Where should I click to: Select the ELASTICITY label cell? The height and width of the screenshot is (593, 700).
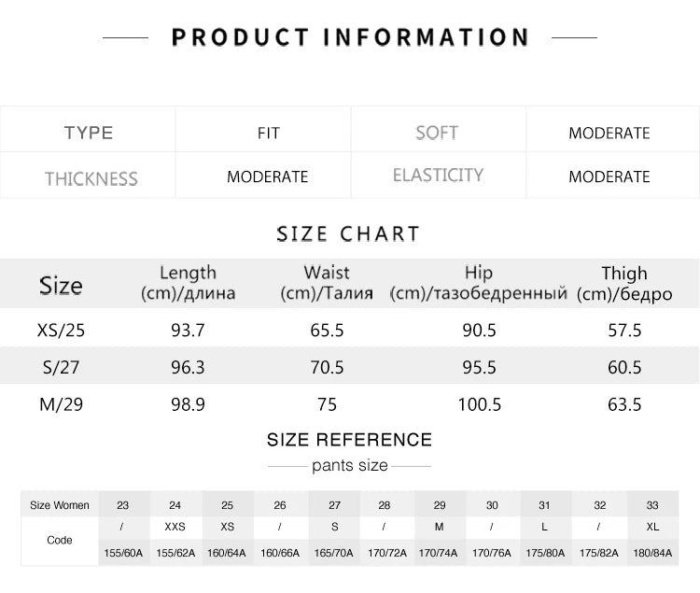point(438,176)
